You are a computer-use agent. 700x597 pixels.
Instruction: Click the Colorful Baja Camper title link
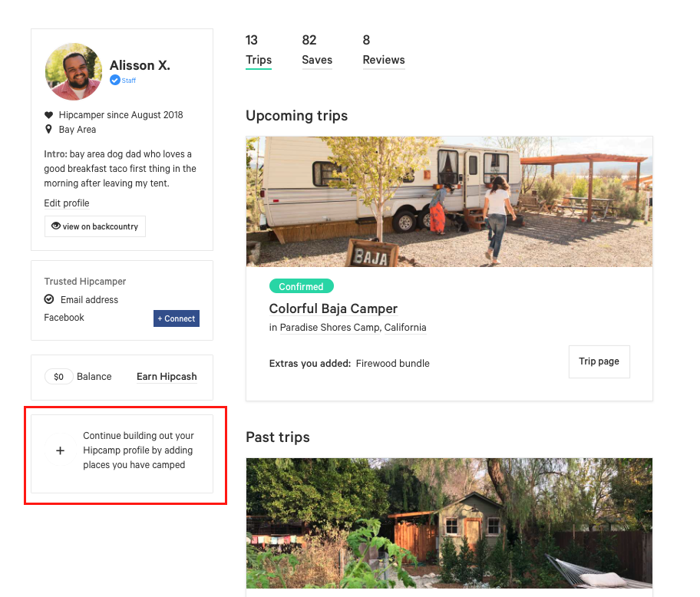point(333,308)
